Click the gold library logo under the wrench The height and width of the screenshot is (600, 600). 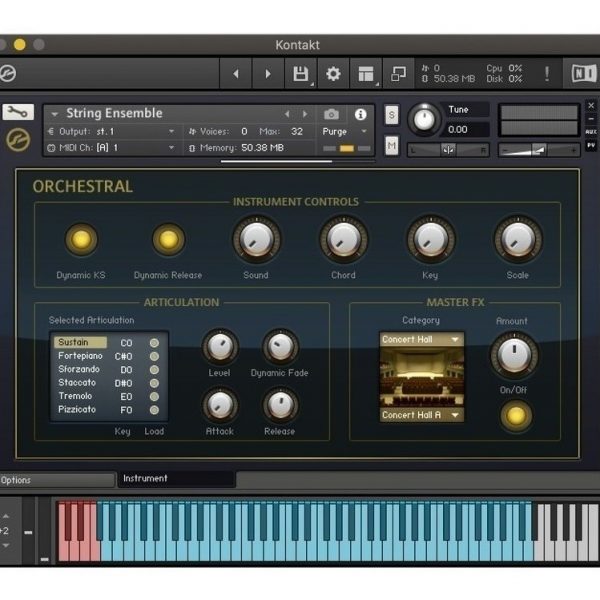tap(18, 139)
